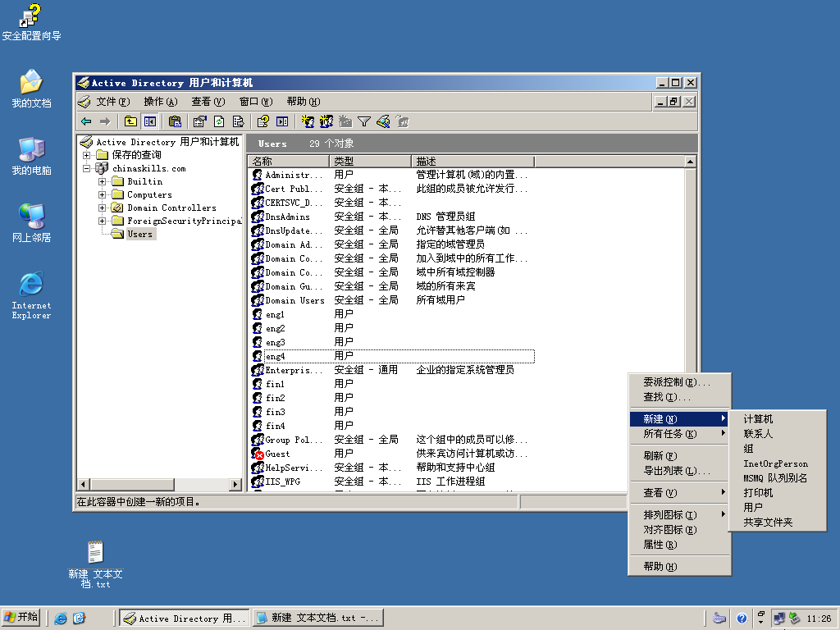Open the 操作 menu
840x630 pixels.
click(160, 101)
